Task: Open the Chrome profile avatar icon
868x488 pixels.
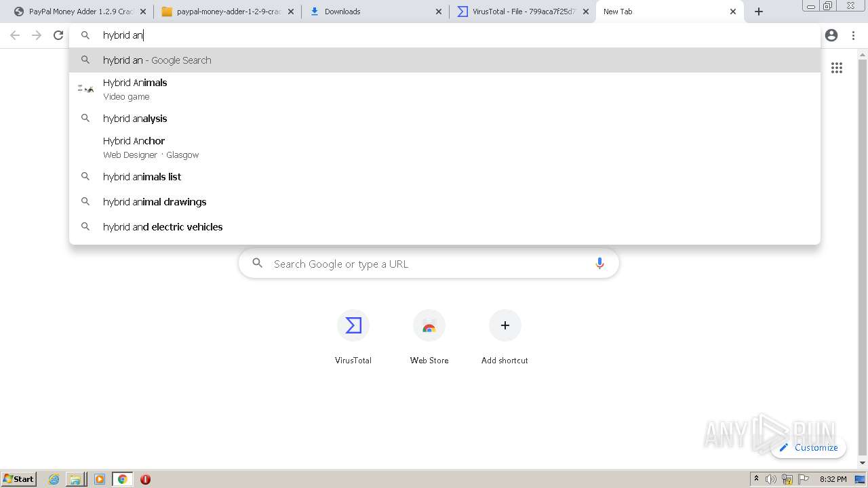Action: pos(831,35)
